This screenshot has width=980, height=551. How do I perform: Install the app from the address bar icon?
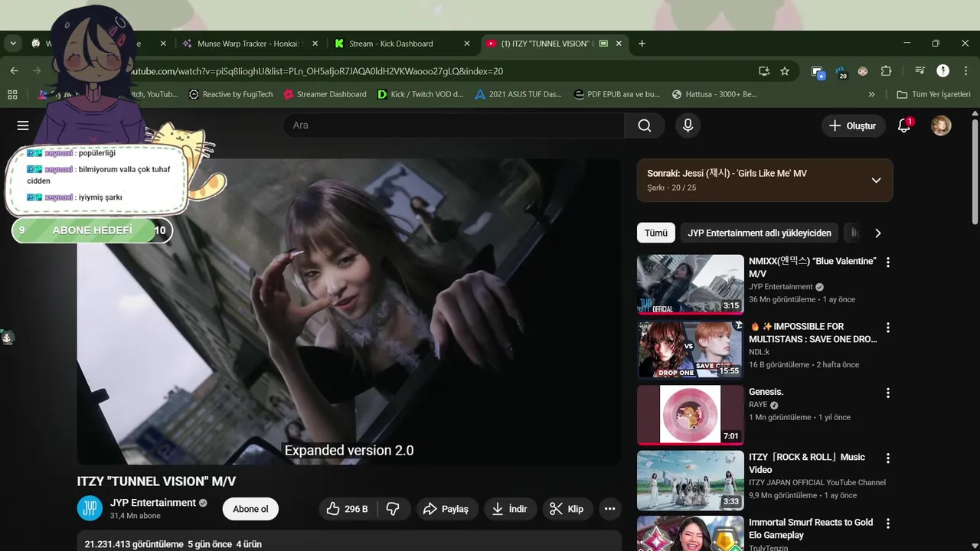763,71
